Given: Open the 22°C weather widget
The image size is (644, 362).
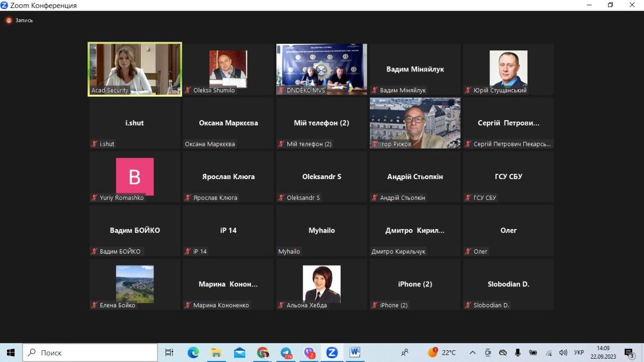Looking at the screenshot, I should point(442,352).
